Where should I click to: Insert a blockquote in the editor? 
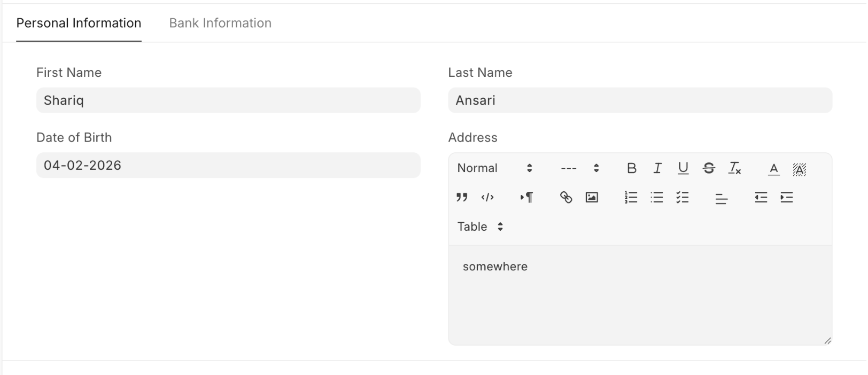(462, 198)
